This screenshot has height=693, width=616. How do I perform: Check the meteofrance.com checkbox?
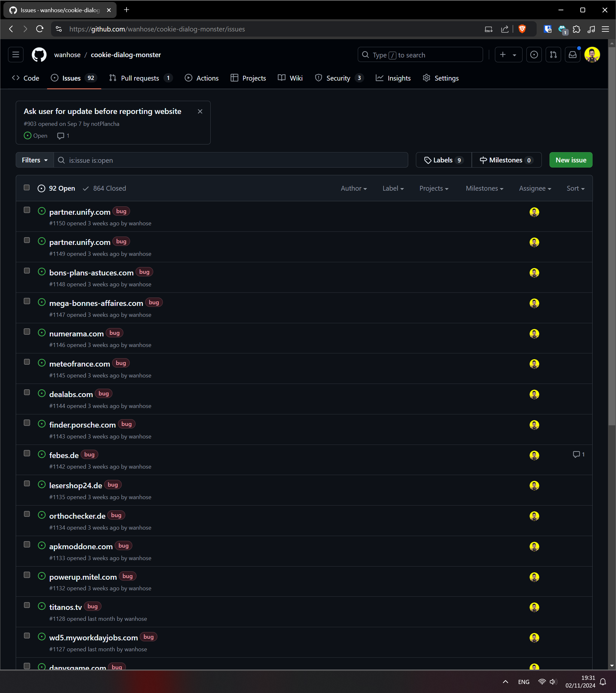pyautogui.click(x=27, y=362)
